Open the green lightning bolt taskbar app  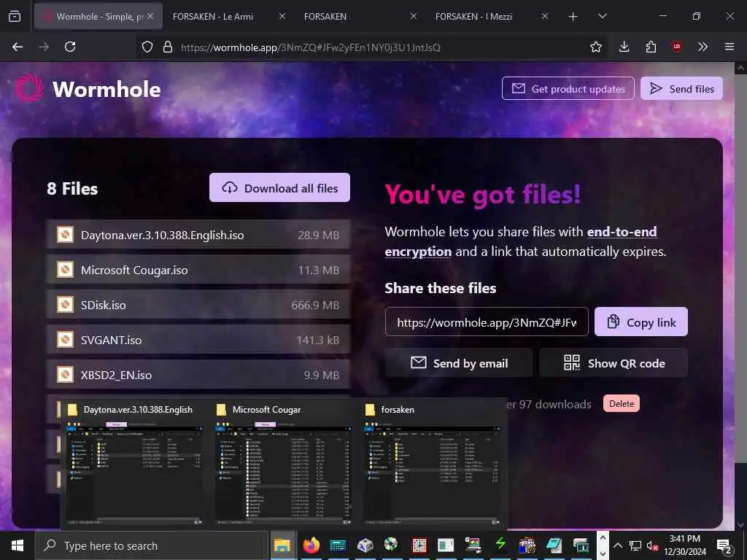click(x=500, y=544)
